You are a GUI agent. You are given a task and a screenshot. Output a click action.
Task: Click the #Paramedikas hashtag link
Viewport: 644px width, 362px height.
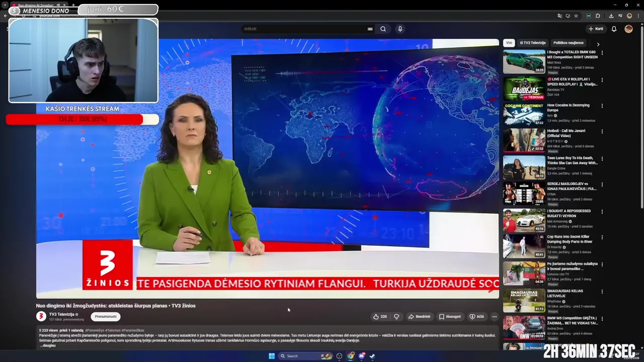click(x=133, y=330)
